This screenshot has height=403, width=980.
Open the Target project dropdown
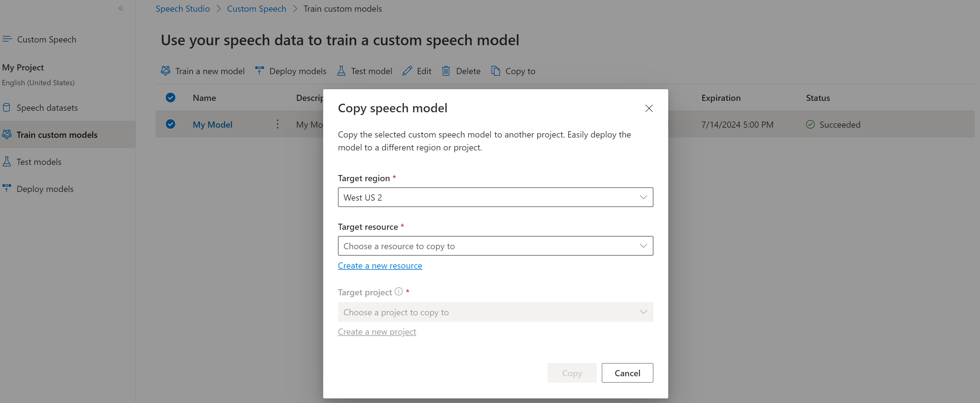[495, 312]
